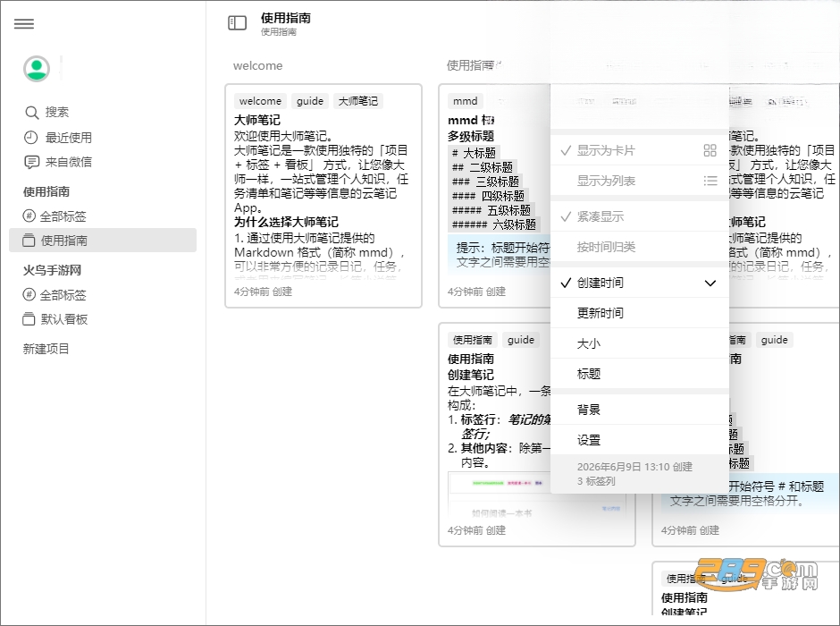Click 4分钟前 创建 on welcome card
This screenshot has width=840, height=626.
tap(263, 292)
